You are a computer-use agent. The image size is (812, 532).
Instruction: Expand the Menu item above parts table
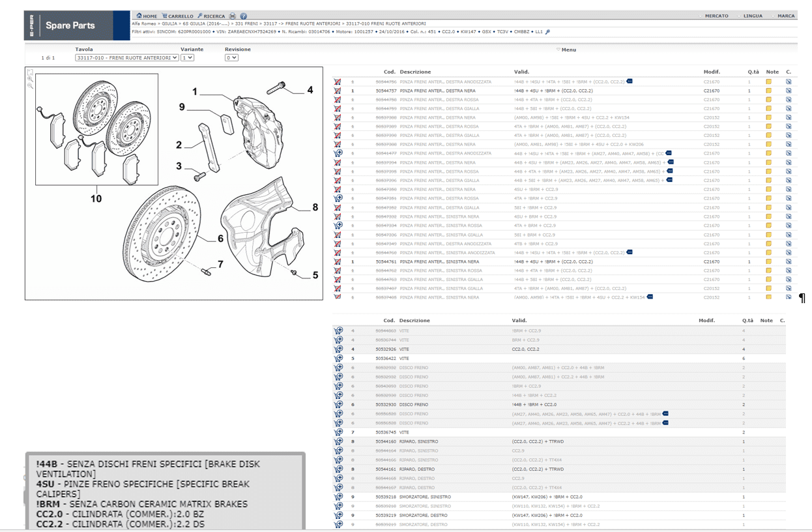(x=566, y=50)
